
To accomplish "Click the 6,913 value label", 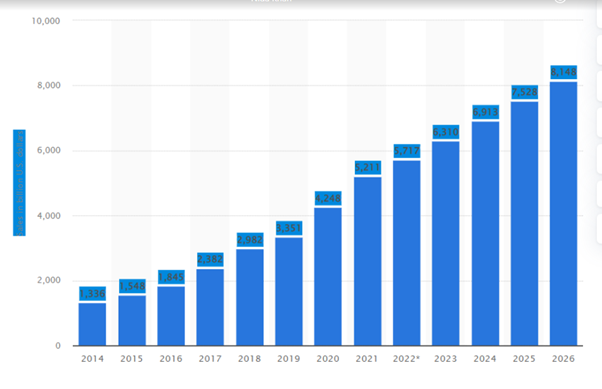I will [485, 112].
